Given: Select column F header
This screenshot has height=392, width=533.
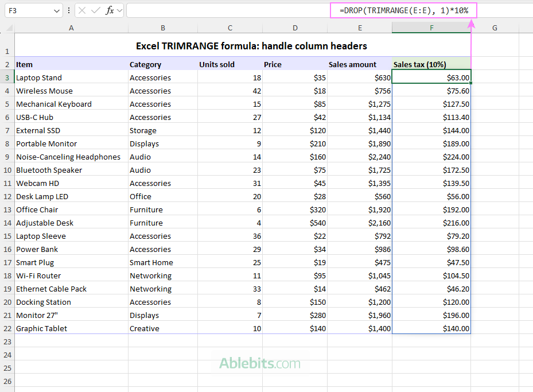Looking at the screenshot, I should click(431, 28).
